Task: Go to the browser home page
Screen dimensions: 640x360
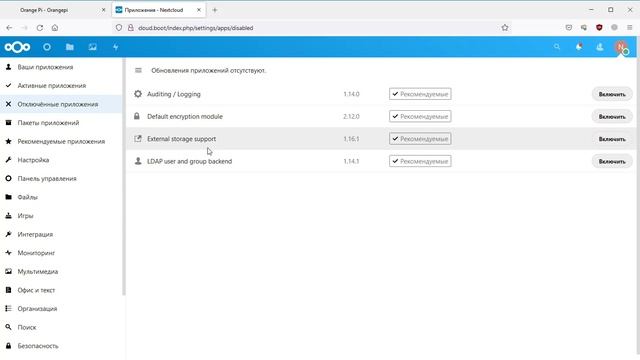Action: (x=55, y=28)
